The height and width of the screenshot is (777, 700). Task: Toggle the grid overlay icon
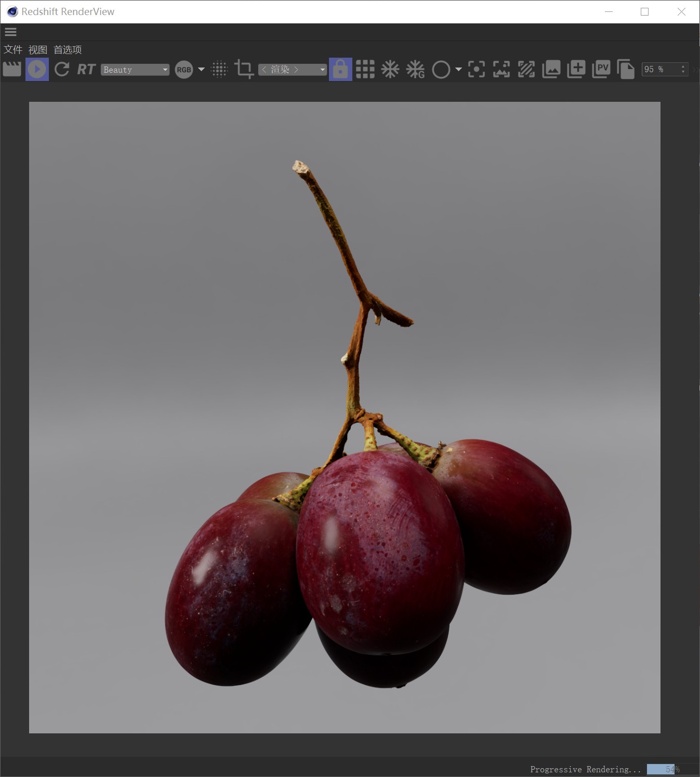pos(365,69)
